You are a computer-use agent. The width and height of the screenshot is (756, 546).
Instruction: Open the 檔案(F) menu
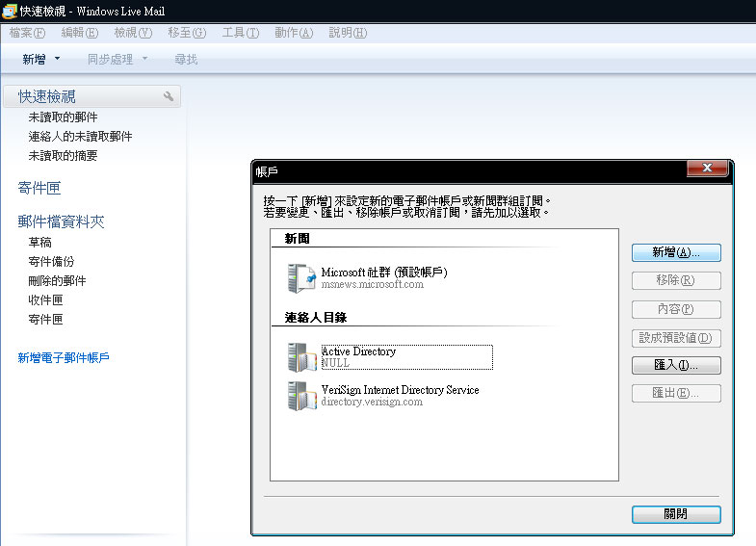click(x=27, y=33)
